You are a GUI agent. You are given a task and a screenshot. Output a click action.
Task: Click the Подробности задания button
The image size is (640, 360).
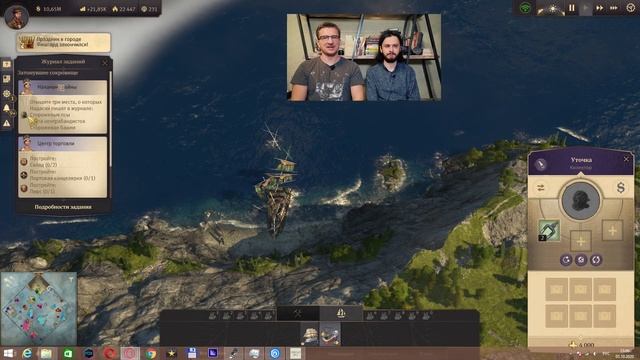[x=63, y=207]
